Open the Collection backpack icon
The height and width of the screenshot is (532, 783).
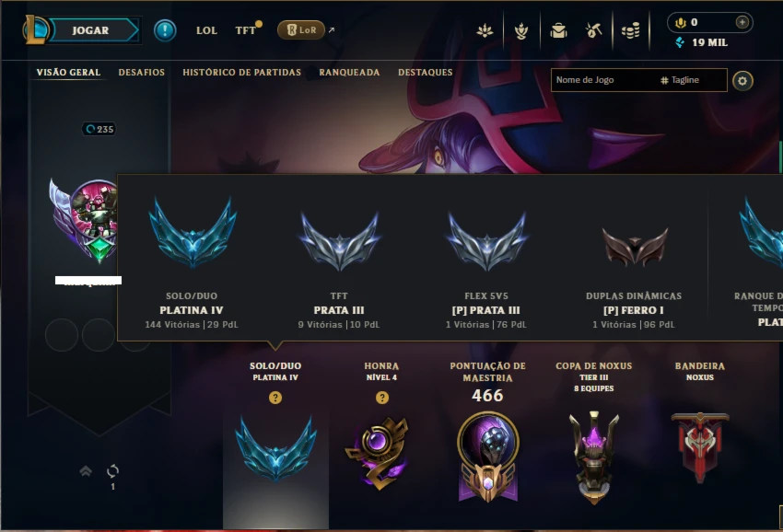(558, 31)
